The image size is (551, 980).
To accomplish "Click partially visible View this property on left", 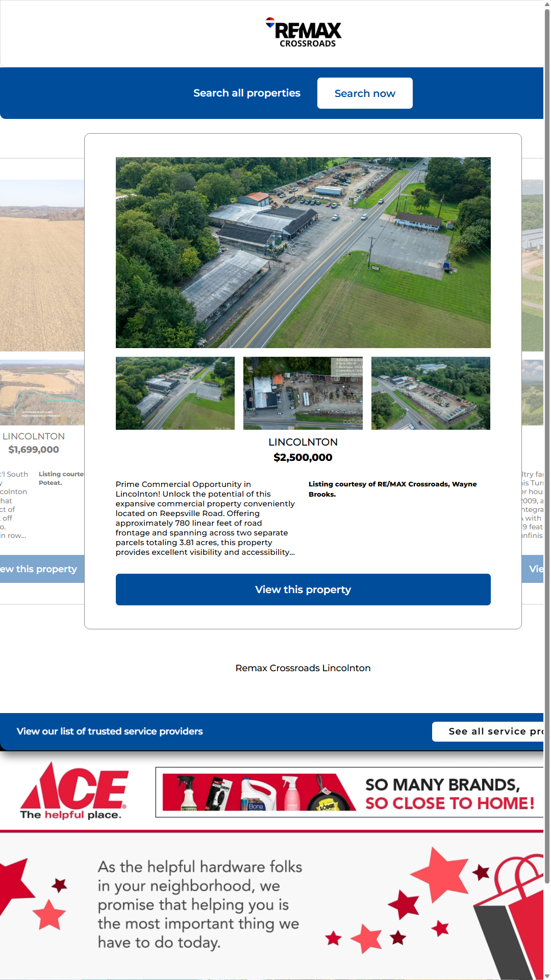I will tap(41, 569).
